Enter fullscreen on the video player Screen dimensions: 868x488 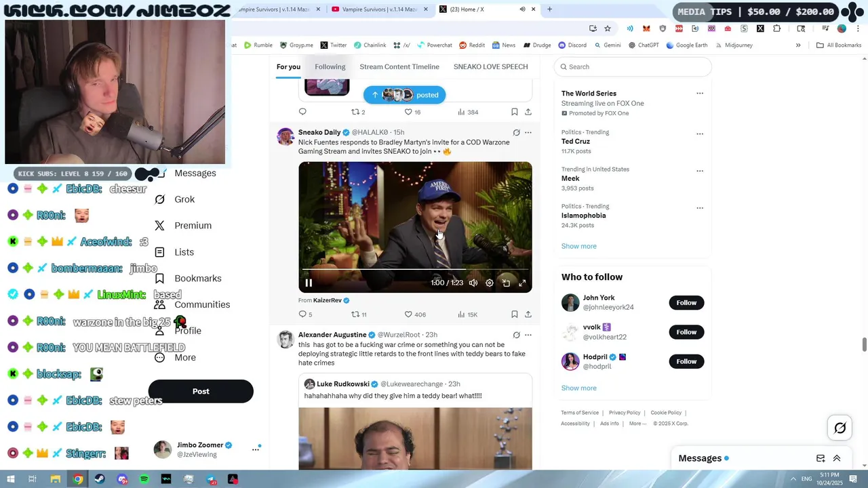[x=522, y=283]
